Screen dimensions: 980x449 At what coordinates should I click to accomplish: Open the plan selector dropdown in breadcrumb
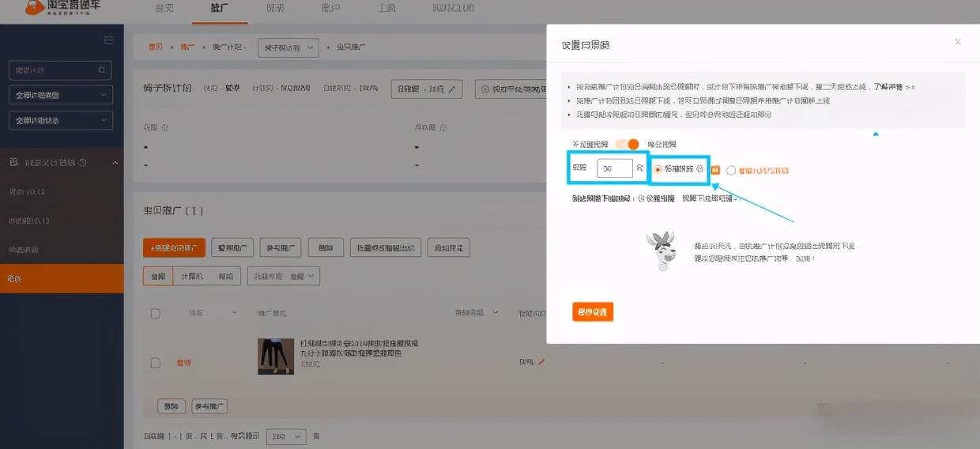point(288,47)
